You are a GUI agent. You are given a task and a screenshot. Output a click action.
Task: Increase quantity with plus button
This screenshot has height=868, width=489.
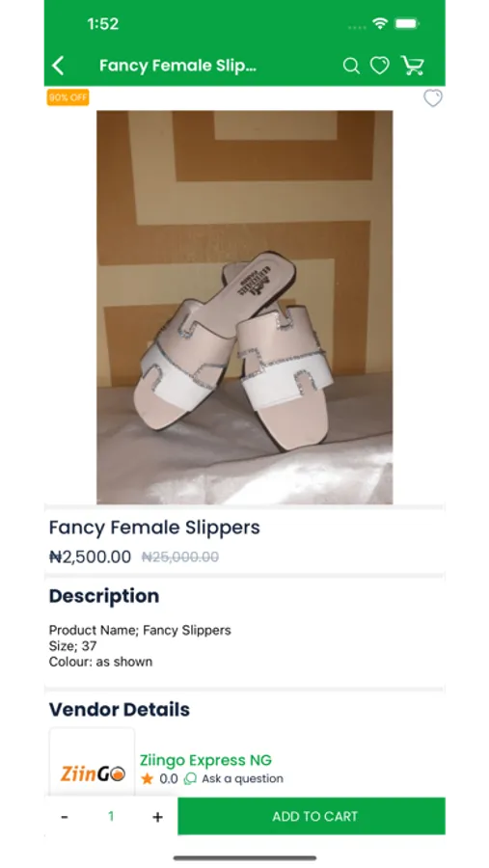click(158, 817)
